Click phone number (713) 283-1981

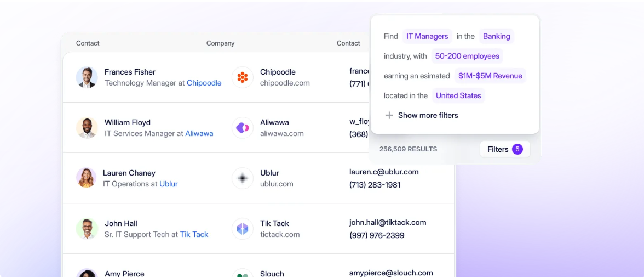pyautogui.click(x=375, y=185)
